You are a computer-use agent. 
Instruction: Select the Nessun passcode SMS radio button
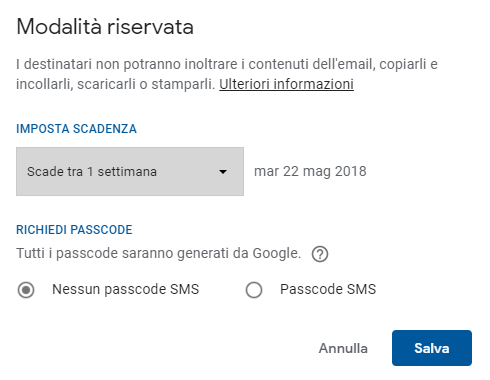coord(26,290)
